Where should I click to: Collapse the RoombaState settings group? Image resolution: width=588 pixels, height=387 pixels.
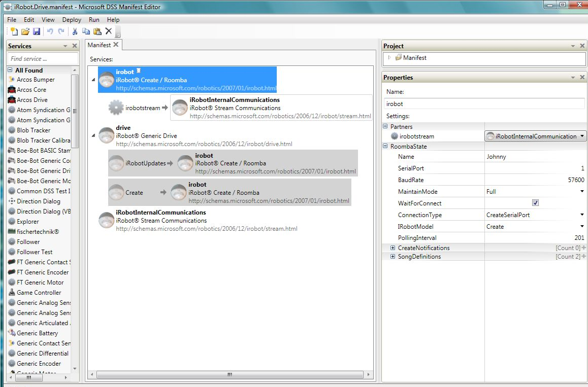[385, 147]
